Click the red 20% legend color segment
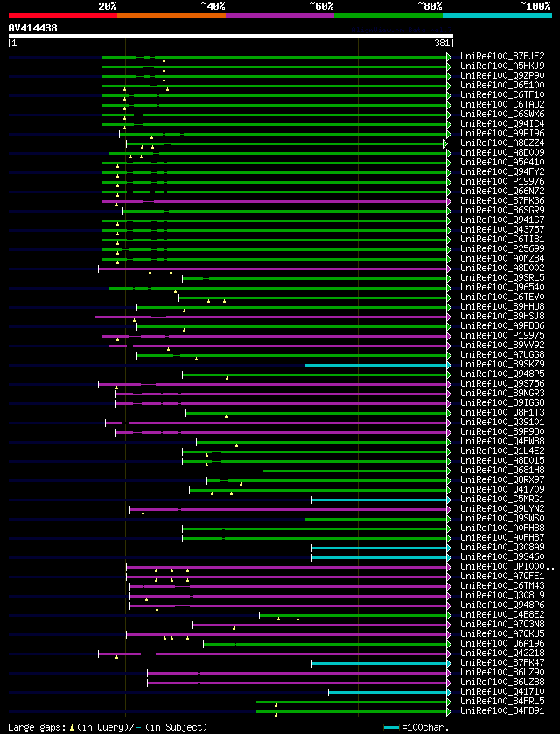 pyautogui.click(x=63, y=16)
